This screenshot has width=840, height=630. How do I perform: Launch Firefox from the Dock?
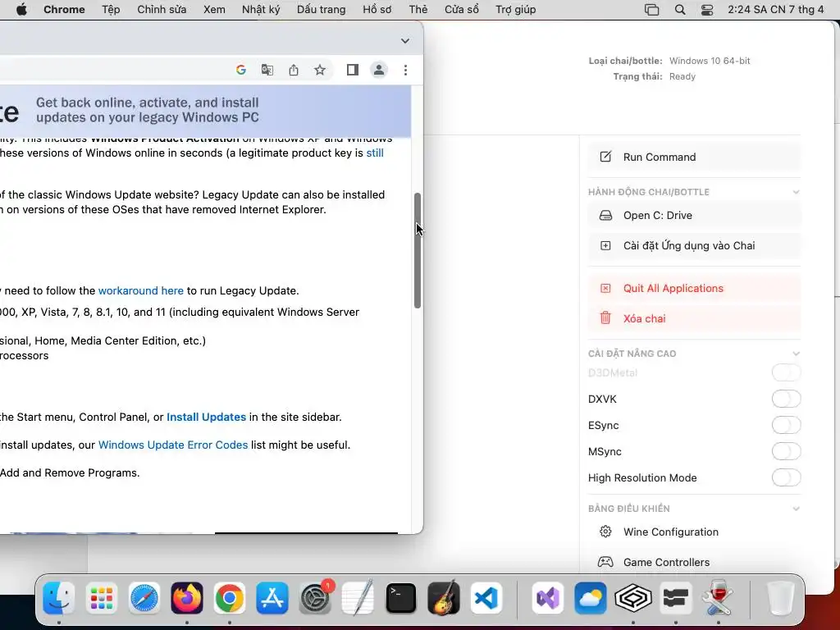187,598
